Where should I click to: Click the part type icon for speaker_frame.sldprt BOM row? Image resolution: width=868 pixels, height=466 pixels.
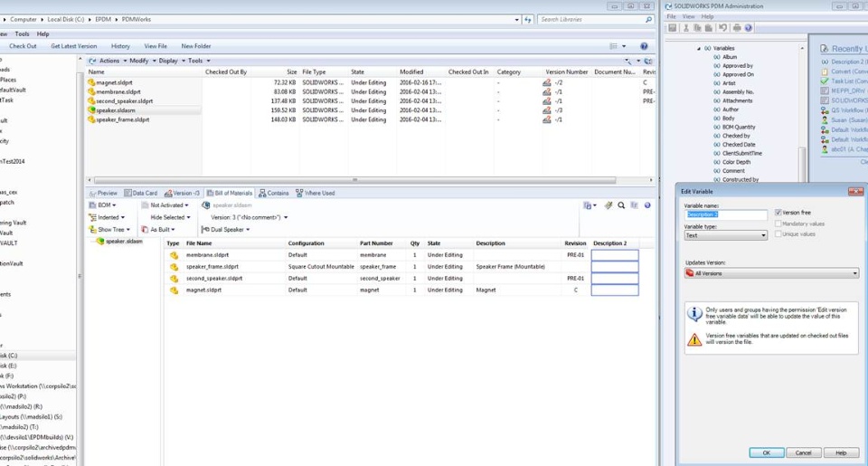[x=174, y=267]
